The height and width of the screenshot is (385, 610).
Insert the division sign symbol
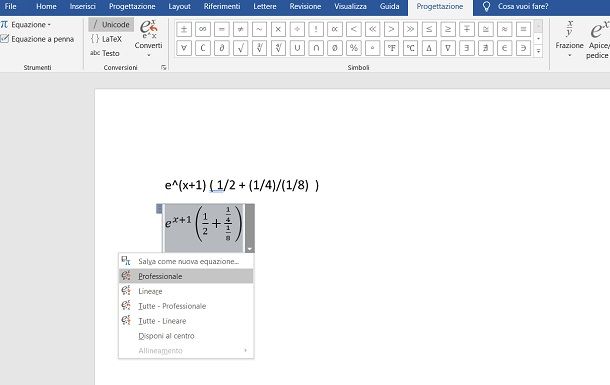tap(297, 29)
